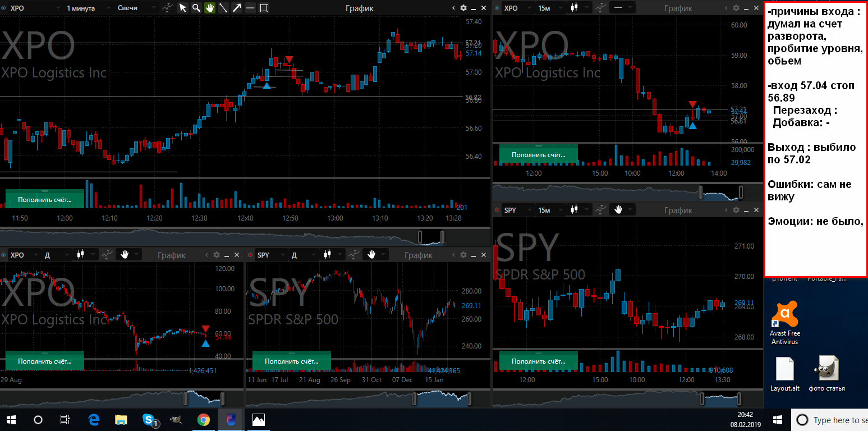Click the Type here to search box

point(830,420)
